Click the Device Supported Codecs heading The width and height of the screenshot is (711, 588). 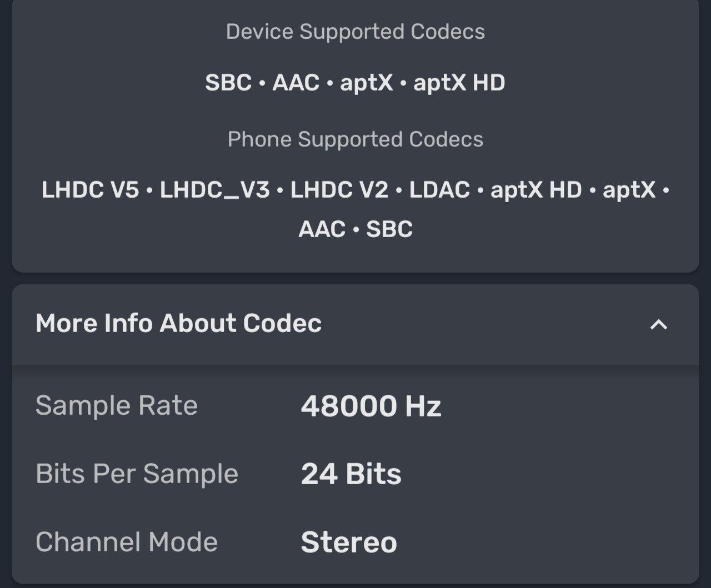[x=355, y=32]
